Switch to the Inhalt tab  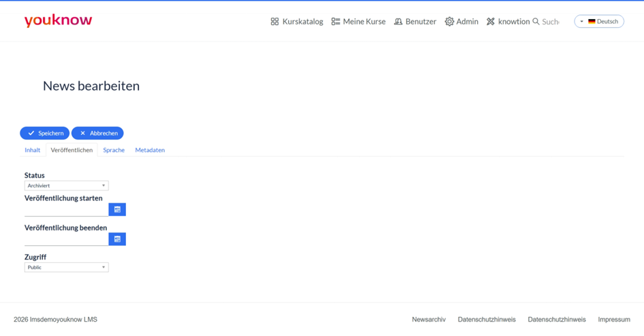[x=33, y=150]
